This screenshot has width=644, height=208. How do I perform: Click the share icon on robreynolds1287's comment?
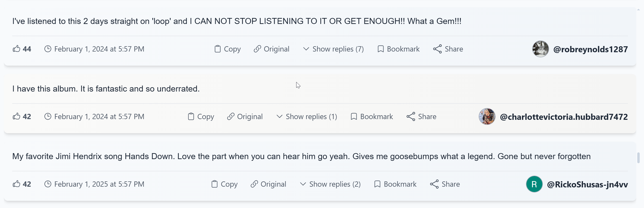click(x=437, y=49)
